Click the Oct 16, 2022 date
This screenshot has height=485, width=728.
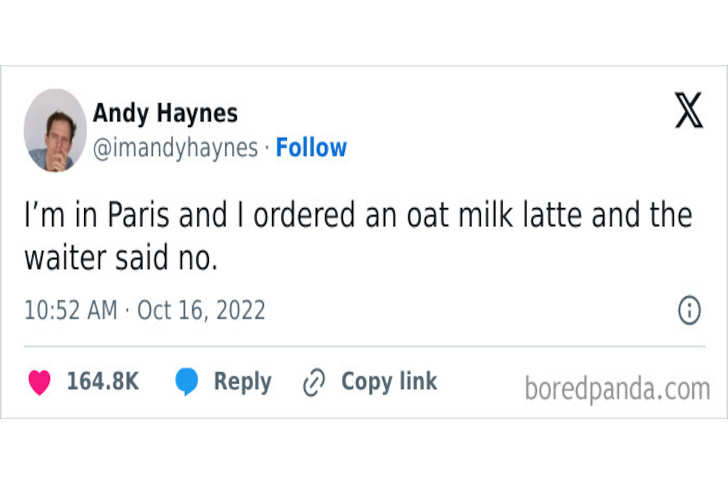(201, 310)
